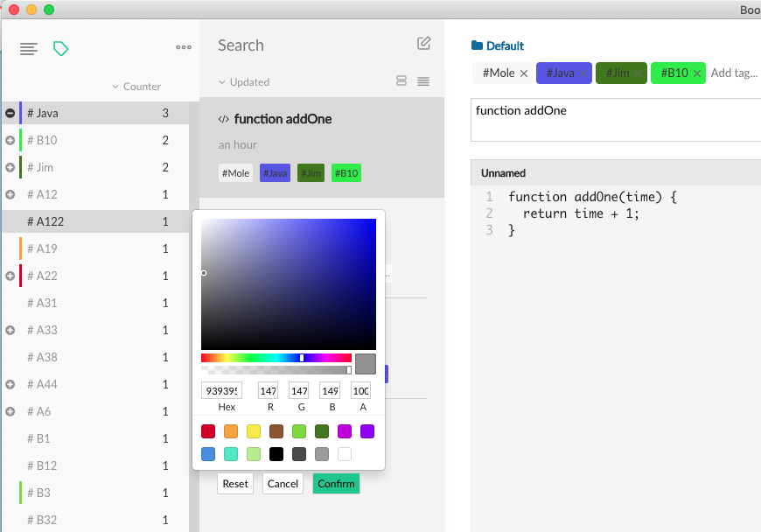
Task: Switch to card layout view icon
Action: tap(401, 80)
